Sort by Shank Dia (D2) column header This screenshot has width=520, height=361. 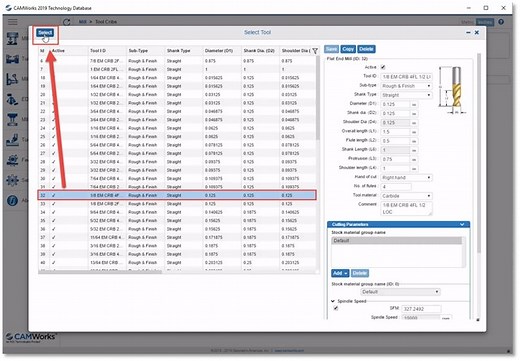tap(260, 51)
